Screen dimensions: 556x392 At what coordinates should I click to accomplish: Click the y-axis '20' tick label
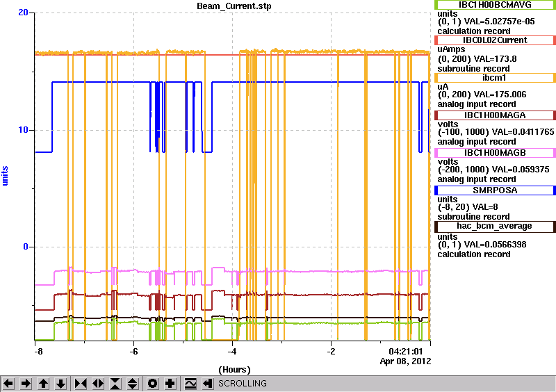(x=23, y=13)
